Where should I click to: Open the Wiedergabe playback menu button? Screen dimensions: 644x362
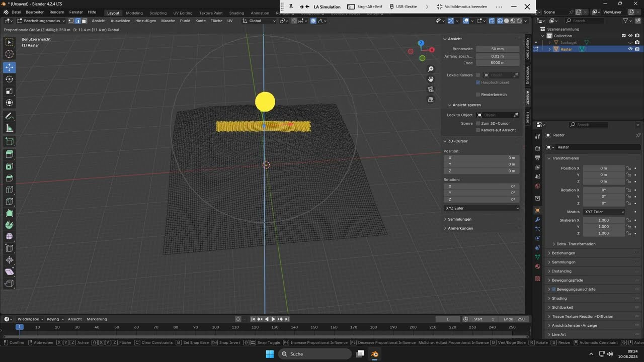30,319
